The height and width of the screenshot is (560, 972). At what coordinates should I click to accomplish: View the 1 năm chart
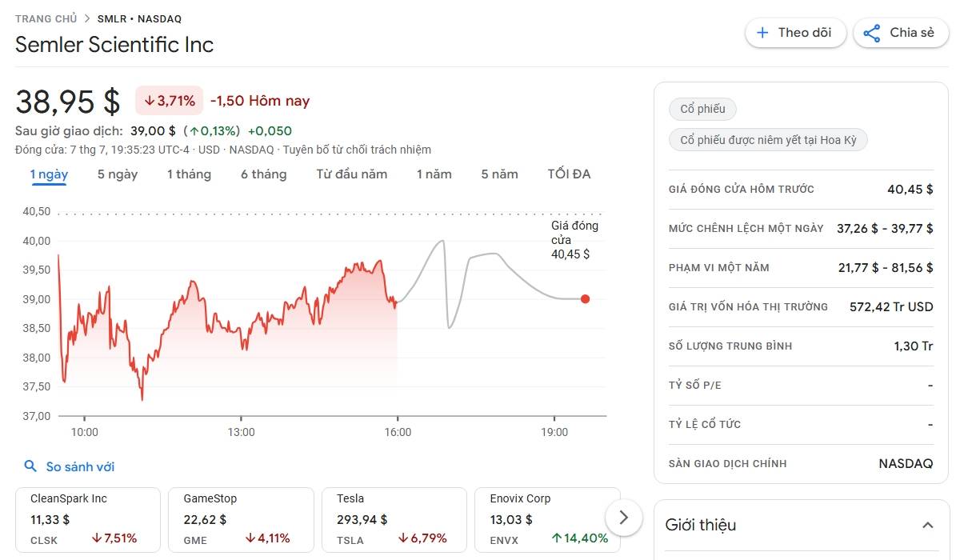coord(434,174)
